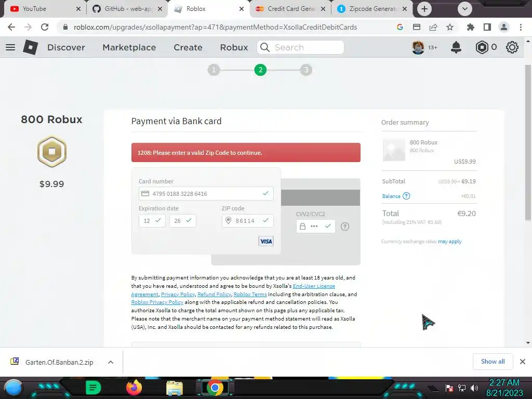Screen dimensions: 532x399
Task: Open the Chrome three-dot menu
Action: pos(521,27)
